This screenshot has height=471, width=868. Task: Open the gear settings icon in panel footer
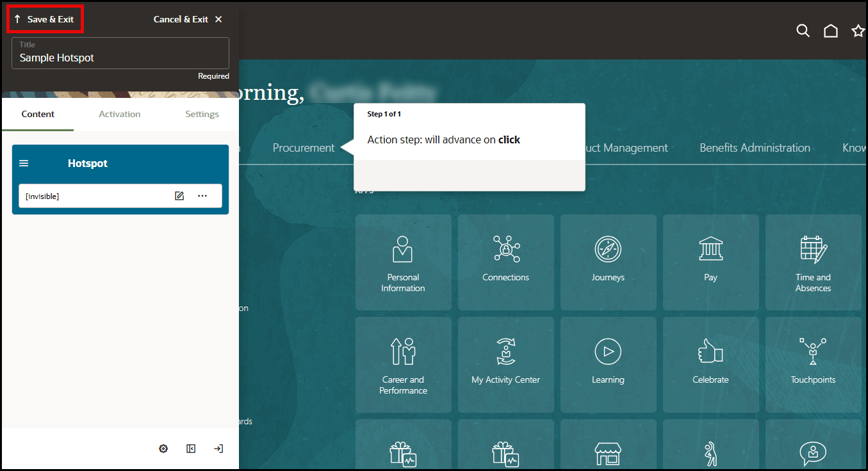(163, 449)
